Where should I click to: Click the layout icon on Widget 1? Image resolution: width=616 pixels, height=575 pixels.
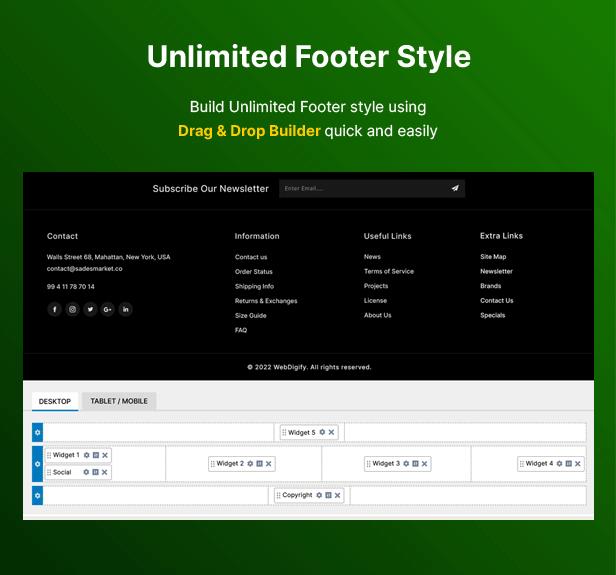click(96, 455)
